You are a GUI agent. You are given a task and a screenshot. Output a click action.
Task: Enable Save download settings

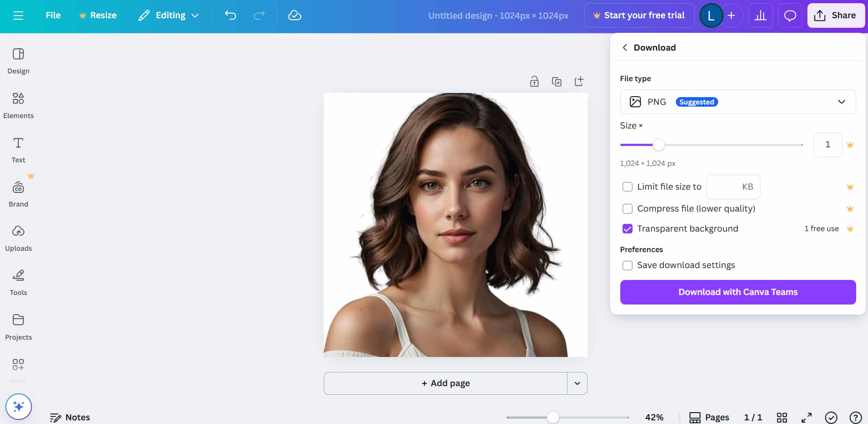point(628,265)
